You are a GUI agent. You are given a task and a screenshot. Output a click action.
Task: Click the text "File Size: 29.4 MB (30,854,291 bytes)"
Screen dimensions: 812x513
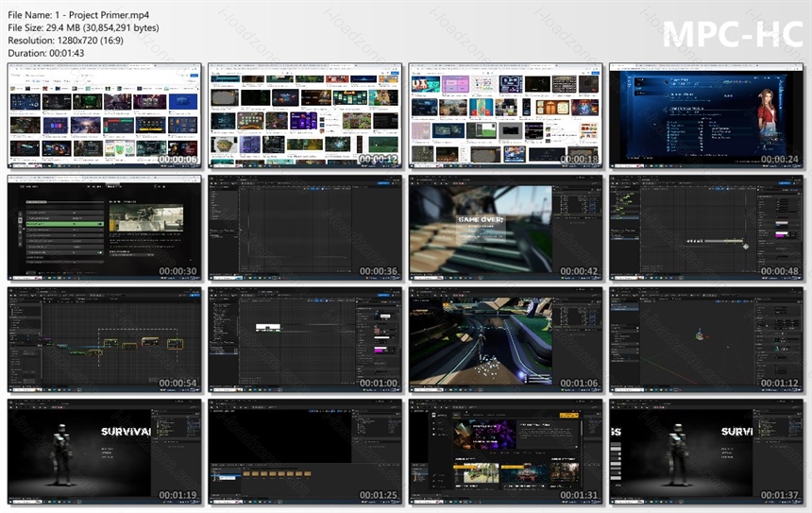coord(83,28)
